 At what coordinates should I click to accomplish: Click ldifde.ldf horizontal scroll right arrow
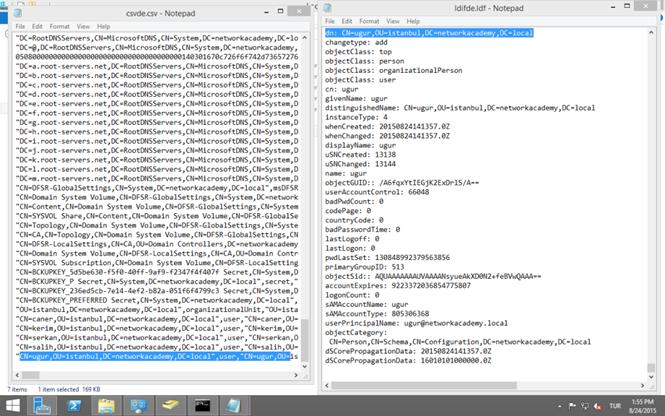643,385
